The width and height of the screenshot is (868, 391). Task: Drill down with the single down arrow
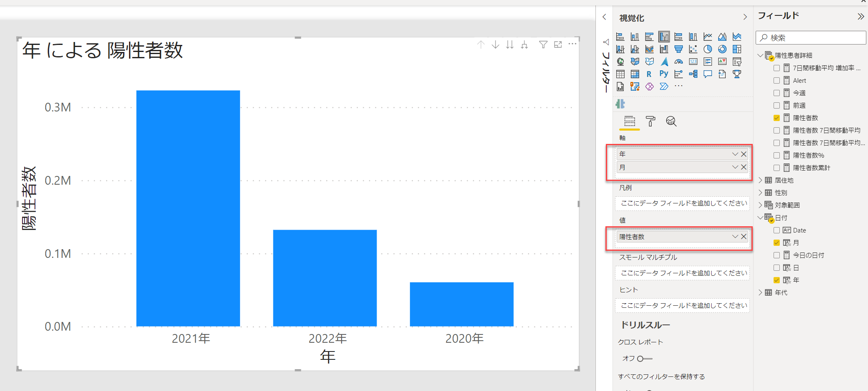[x=495, y=45]
